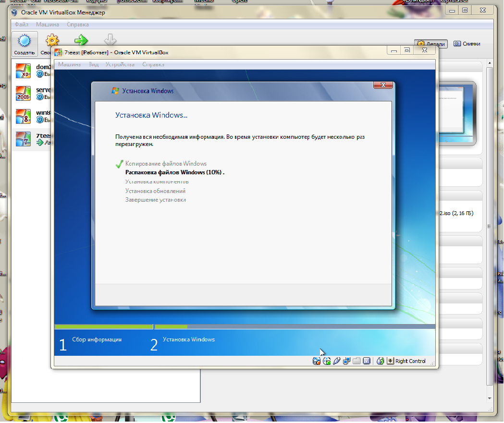
Task: Click the USB devices status icon
Action: [x=336, y=361]
